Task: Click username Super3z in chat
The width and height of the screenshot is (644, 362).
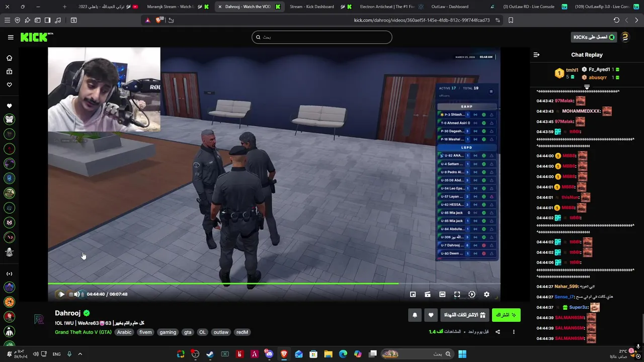Action: pyautogui.click(x=579, y=307)
